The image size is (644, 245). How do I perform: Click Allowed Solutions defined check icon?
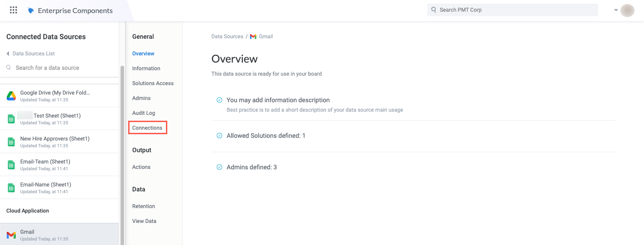(x=219, y=136)
